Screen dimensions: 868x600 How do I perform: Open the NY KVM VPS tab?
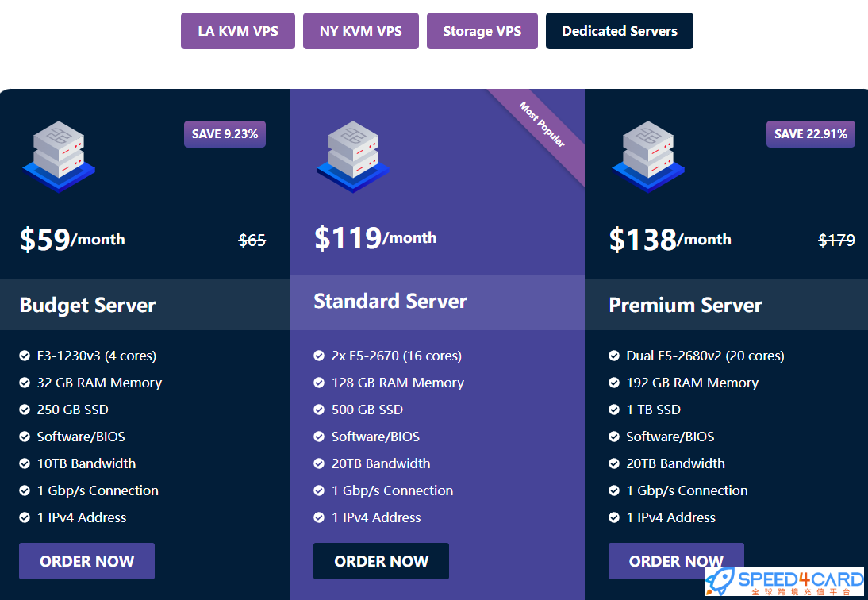tap(360, 31)
